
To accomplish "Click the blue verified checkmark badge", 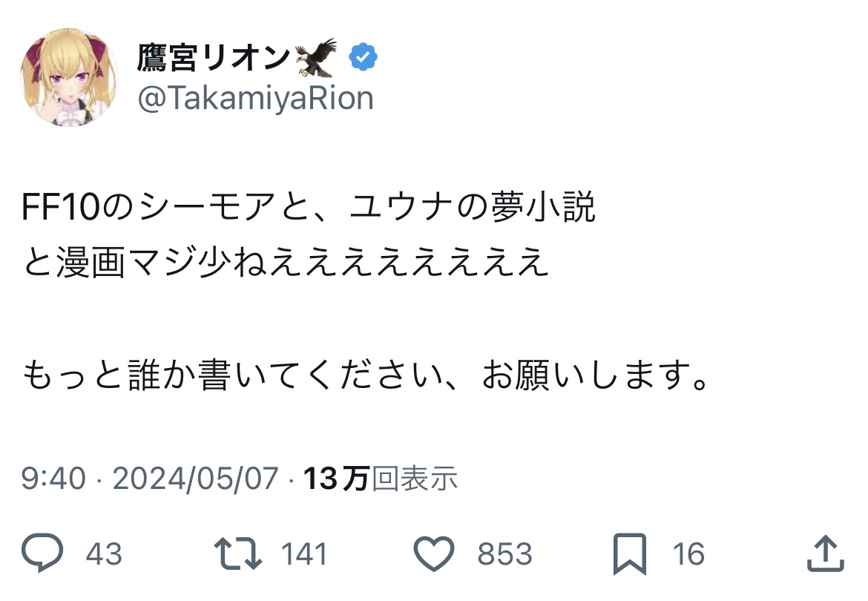I will [x=364, y=57].
